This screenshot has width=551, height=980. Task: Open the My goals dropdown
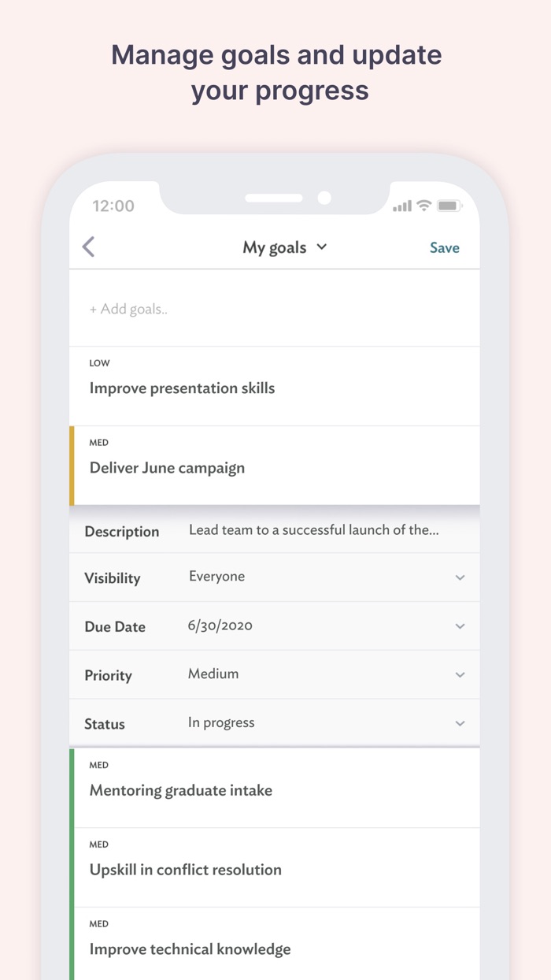click(284, 247)
